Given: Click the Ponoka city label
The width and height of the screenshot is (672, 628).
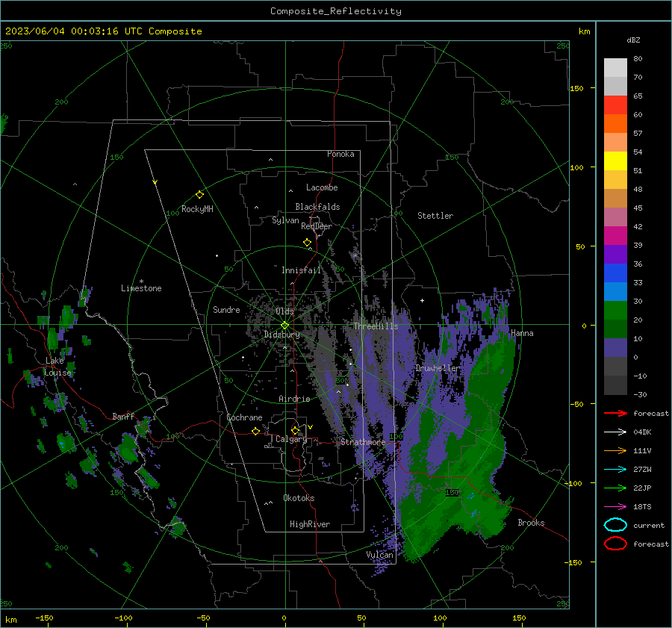Looking at the screenshot, I should [340, 154].
